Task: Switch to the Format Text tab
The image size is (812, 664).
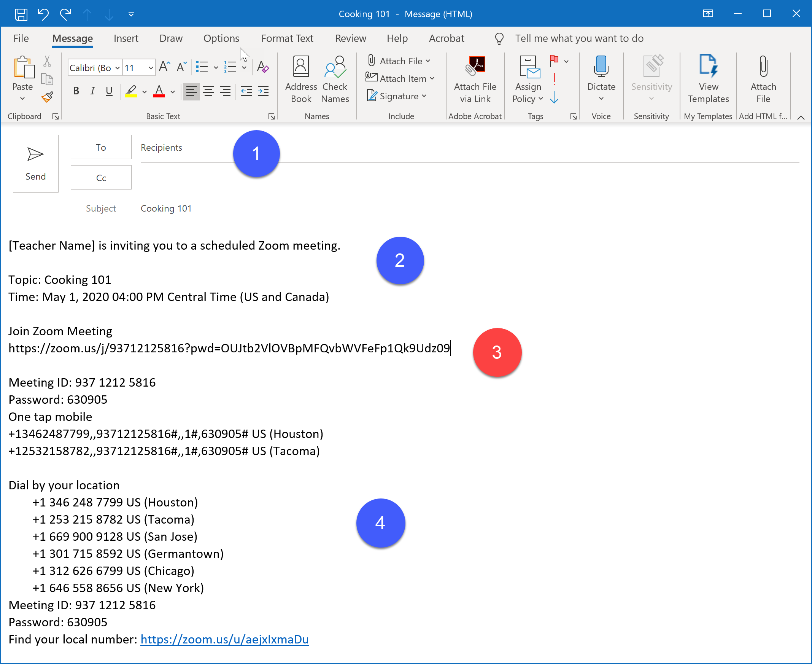Action: click(x=287, y=38)
